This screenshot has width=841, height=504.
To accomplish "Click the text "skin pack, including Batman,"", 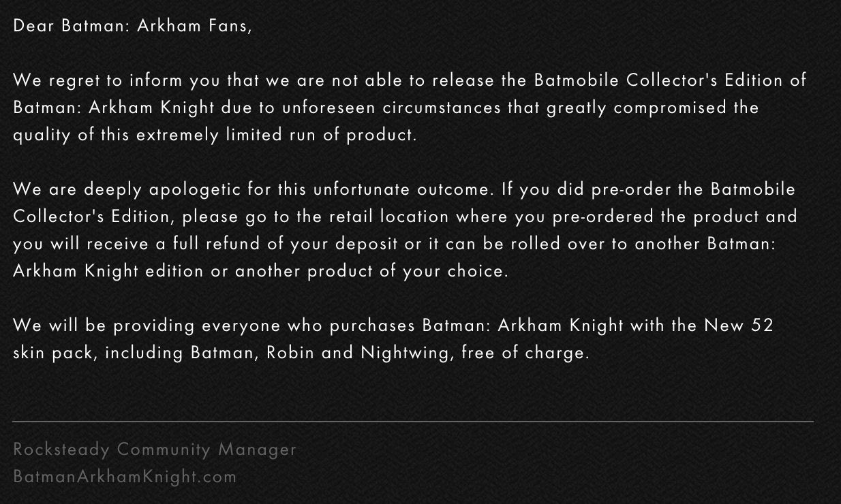I will tap(136, 353).
